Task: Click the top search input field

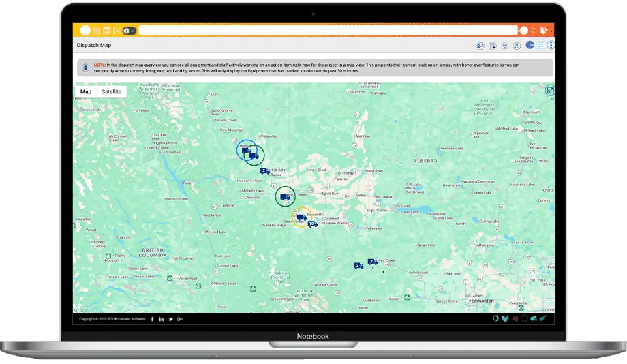Action: (327, 30)
